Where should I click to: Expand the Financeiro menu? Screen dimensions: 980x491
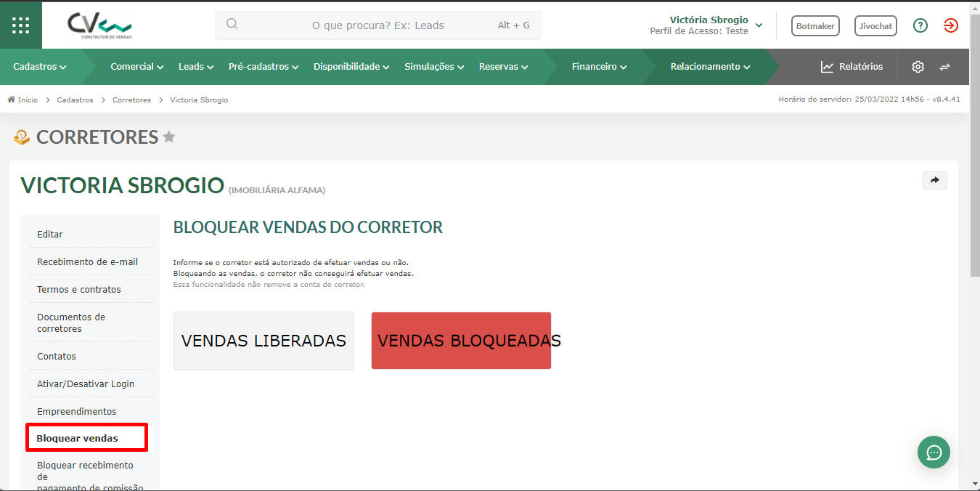(x=600, y=67)
